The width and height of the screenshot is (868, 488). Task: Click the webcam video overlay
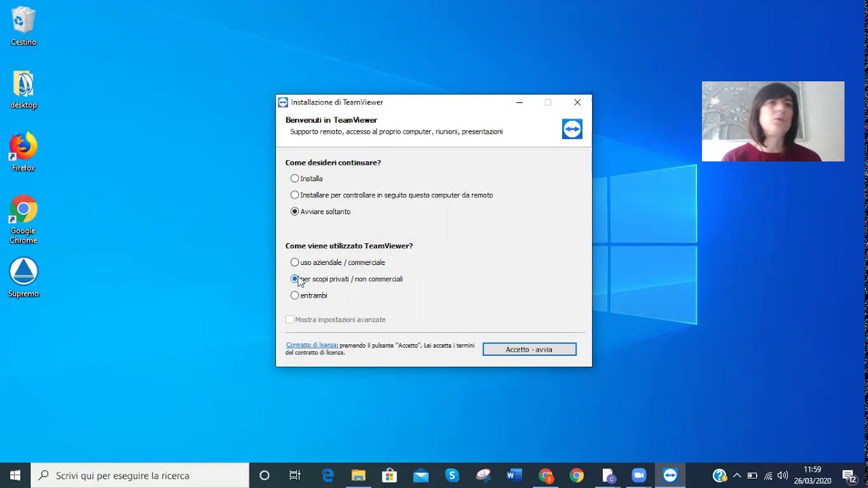[773, 121]
